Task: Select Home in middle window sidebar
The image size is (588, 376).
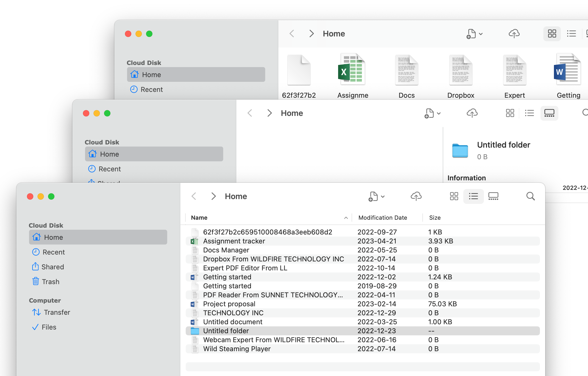Action: pyautogui.click(x=154, y=154)
